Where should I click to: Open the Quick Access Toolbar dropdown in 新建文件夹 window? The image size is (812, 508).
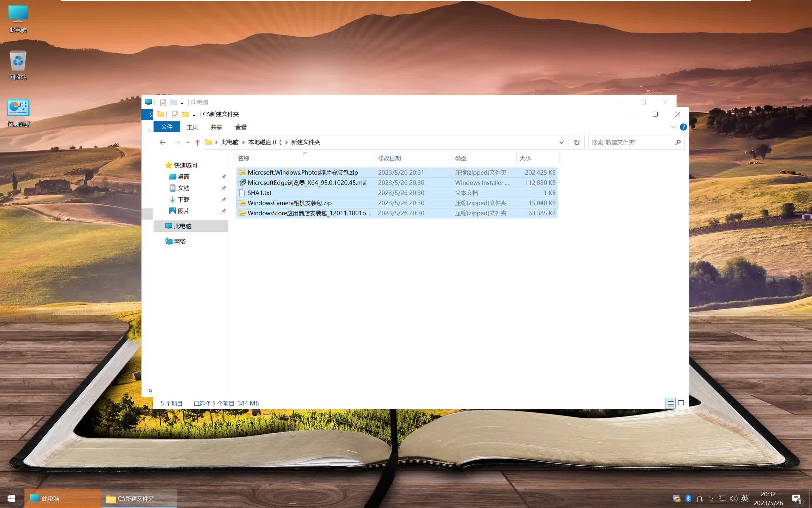[194, 115]
